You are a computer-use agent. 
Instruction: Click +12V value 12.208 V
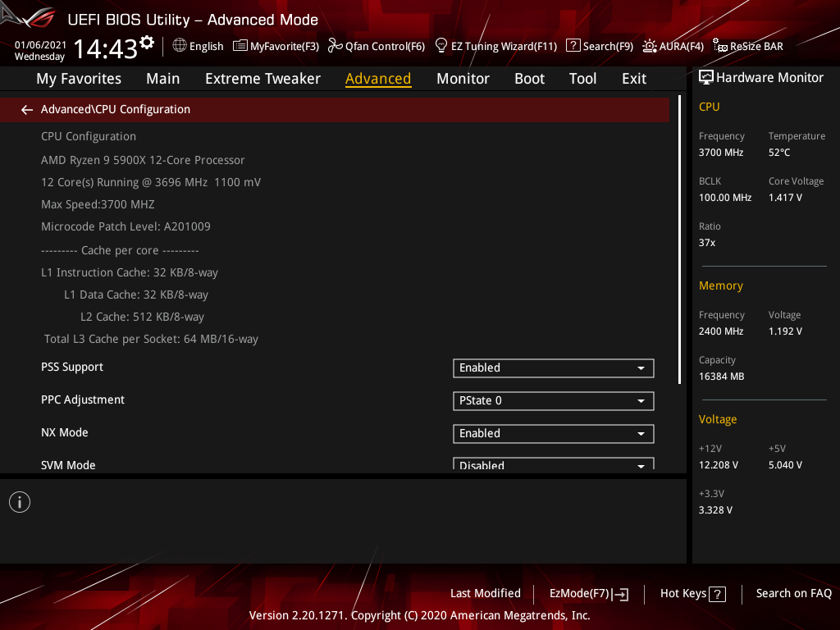point(719,465)
